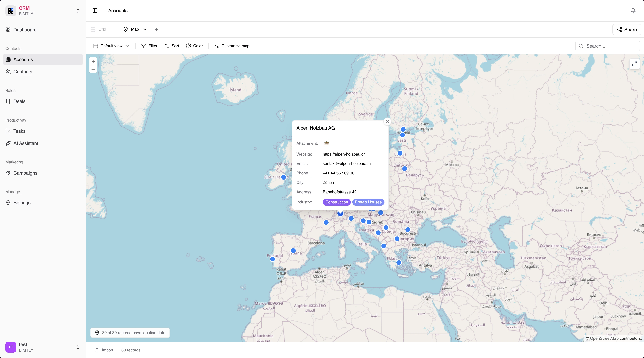The image size is (644, 358).
Task: Launch the AI Assistant
Action: pyautogui.click(x=25, y=143)
